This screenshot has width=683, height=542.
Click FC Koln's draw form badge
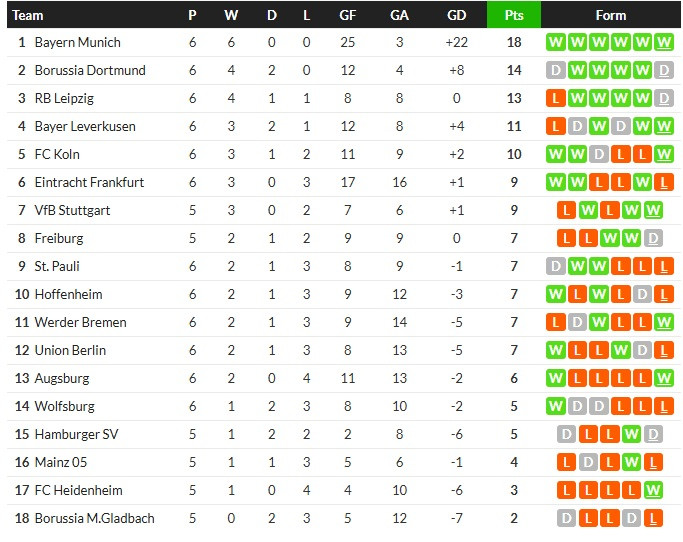[x=599, y=154]
